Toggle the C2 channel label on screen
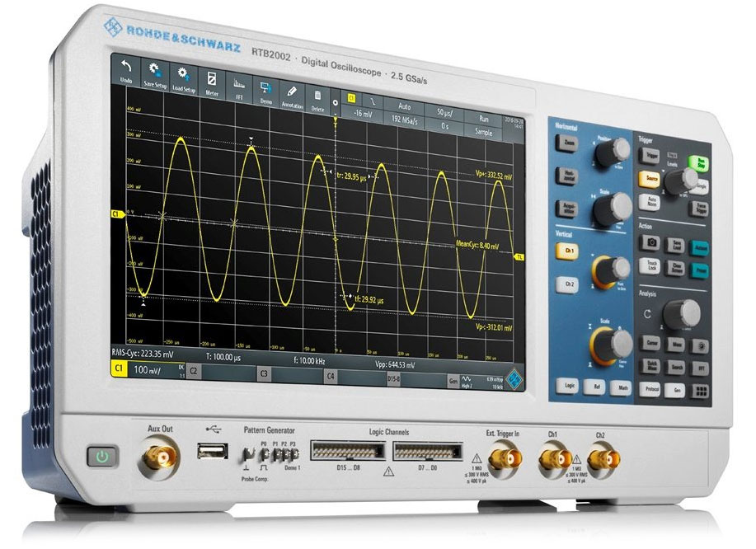The image size is (756, 549). pos(194,371)
